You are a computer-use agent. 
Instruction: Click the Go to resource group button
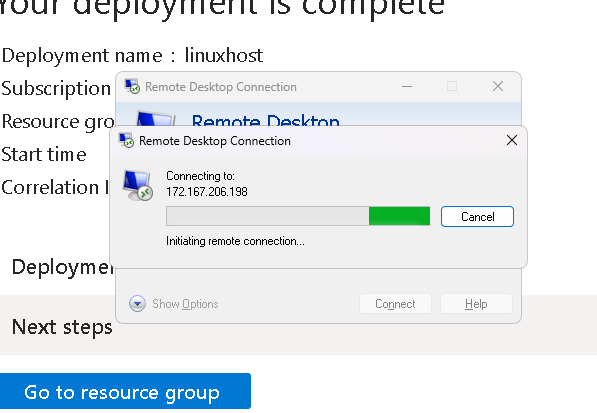tap(125, 391)
